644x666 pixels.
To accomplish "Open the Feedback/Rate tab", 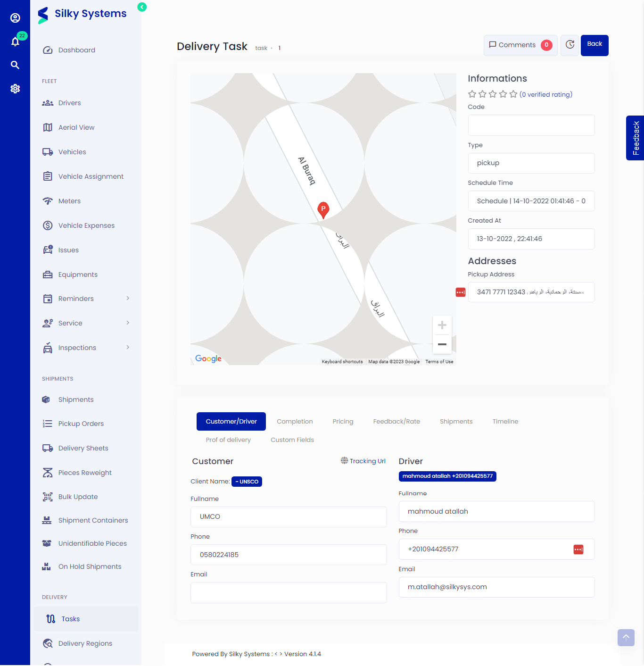I will coord(396,421).
